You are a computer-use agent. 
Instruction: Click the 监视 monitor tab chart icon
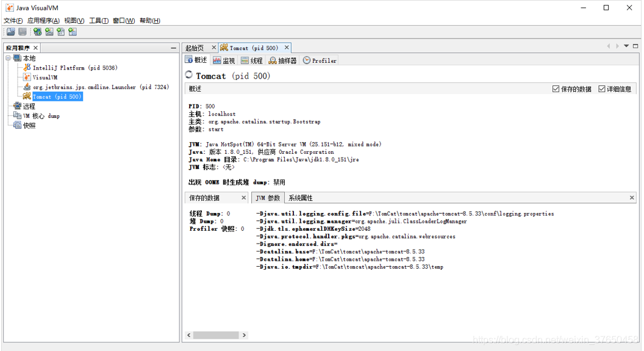click(x=217, y=60)
